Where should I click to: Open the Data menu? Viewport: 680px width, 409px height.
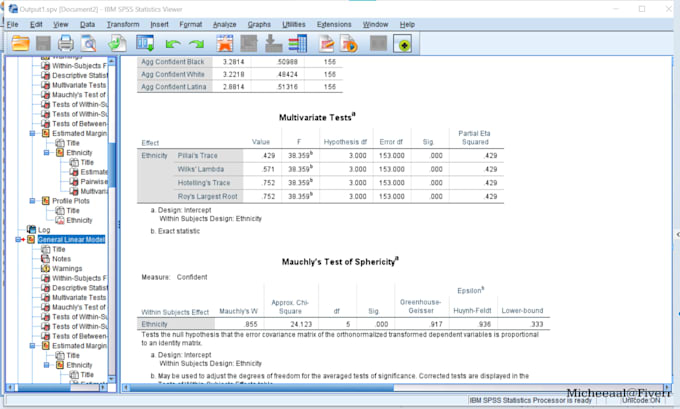87,24
